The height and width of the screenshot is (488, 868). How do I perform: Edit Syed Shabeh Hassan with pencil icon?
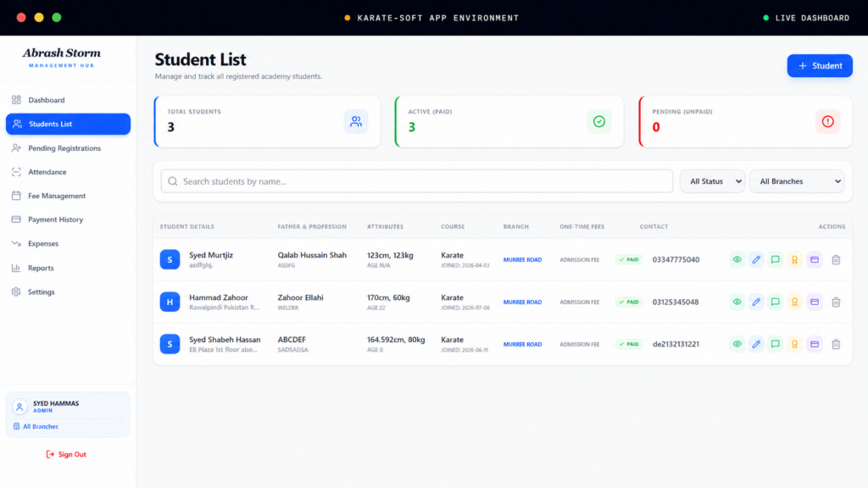756,344
